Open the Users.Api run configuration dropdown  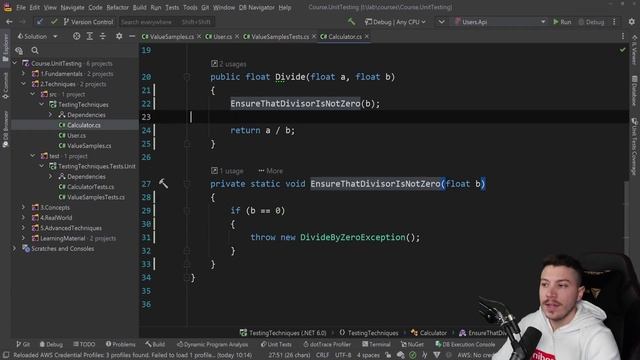(x=500, y=22)
